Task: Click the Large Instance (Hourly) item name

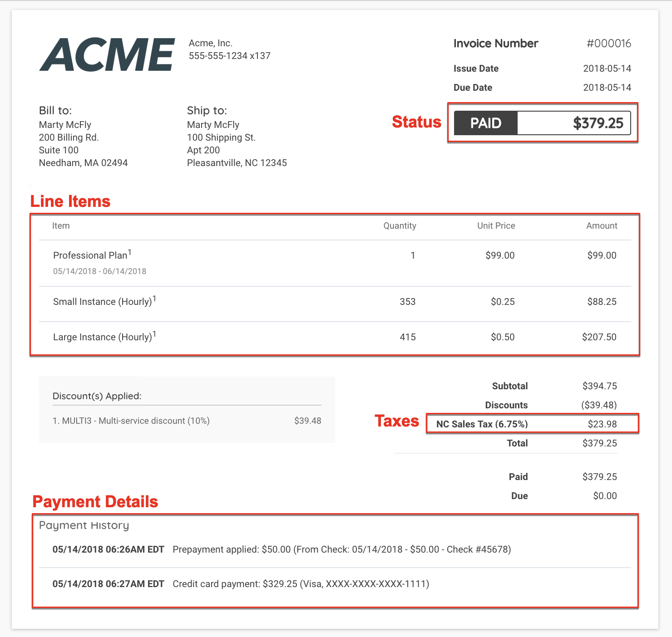Action: tap(103, 337)
